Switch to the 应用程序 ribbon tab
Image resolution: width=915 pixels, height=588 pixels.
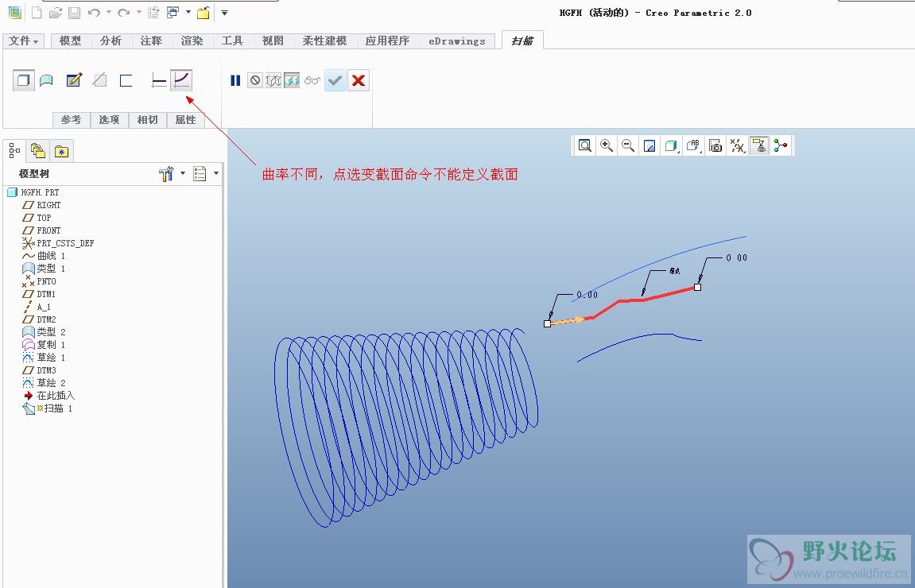pos(387,41)
